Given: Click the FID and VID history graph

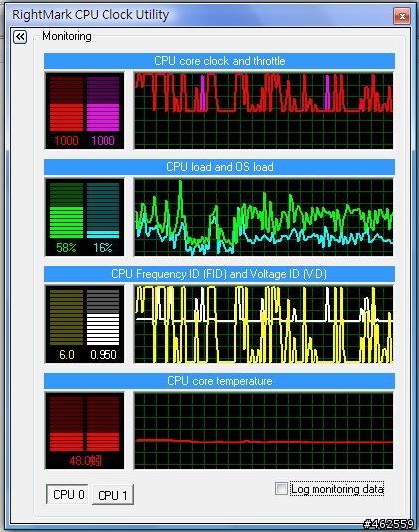Looking at the screenshot, I should tap(264, 324).
